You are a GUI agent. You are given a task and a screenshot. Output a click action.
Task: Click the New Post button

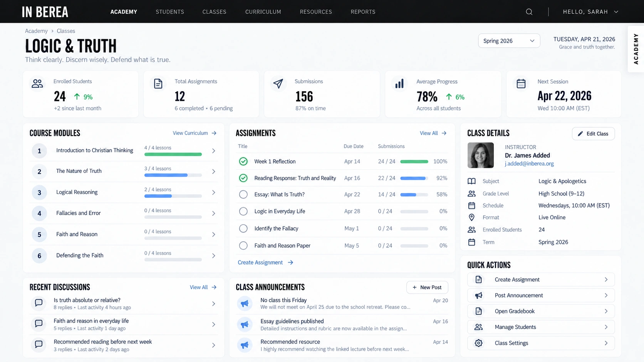click(427, 287)
